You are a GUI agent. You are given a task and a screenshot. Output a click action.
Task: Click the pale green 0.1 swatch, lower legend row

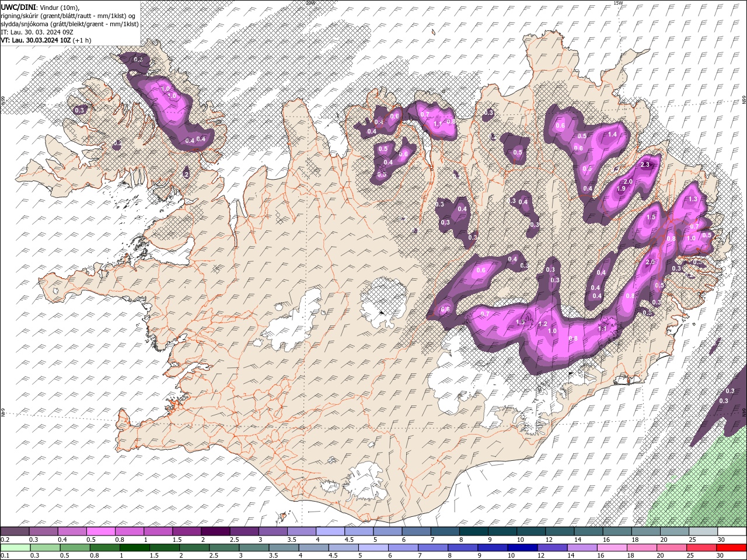15,548
